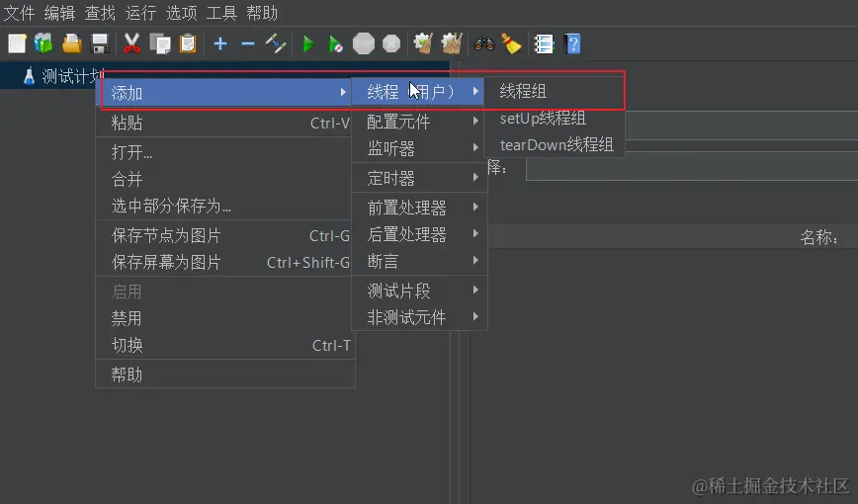Click the Start no pauses icon
This screenshot has width=858, height=504.
click(x=335, y=43)
